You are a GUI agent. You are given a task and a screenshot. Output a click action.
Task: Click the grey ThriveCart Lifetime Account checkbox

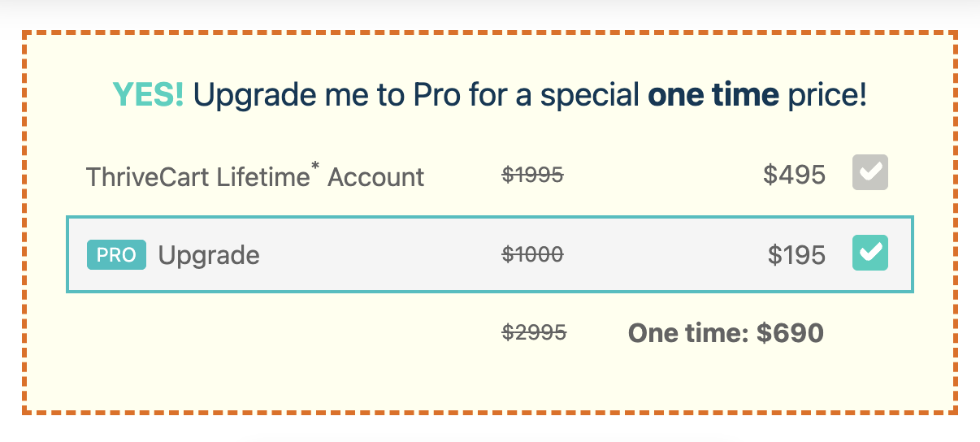click(869, 172)
